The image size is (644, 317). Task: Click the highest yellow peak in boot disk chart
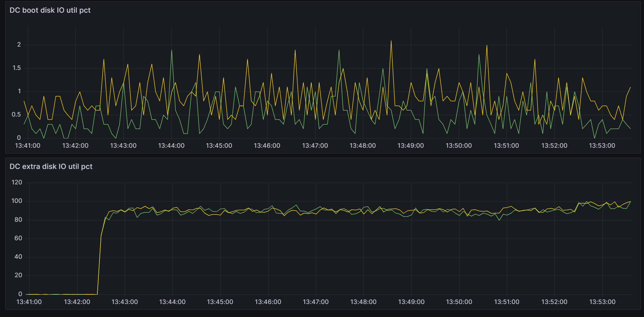391,41
